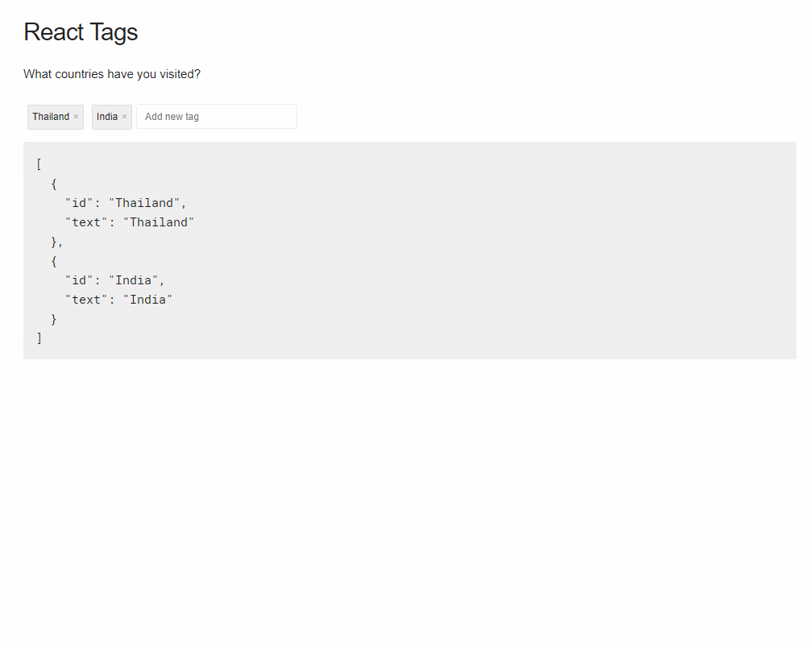Screen dimensions: 812x646
Task: Focus the tag input to add a country
Action: coord(216,116)
